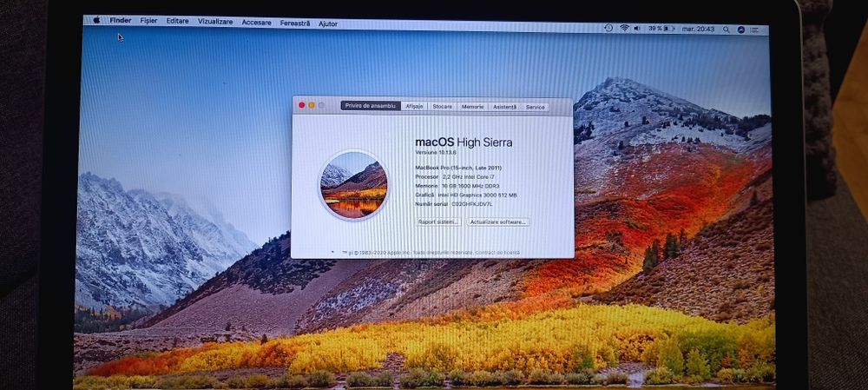868x390 pixels.
Task: Switch to the Memorie tab
Action: [x=472, y=106]
